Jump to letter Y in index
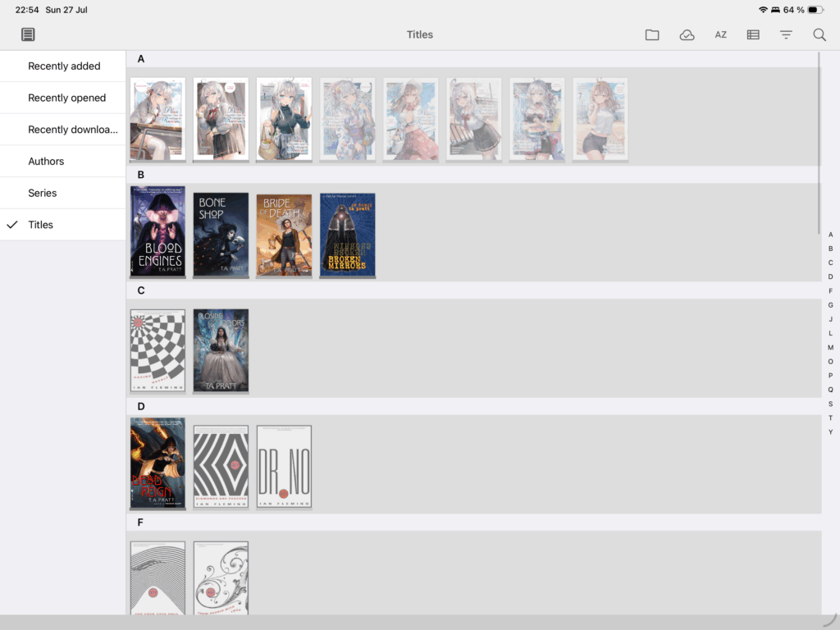 coord(830,431)
